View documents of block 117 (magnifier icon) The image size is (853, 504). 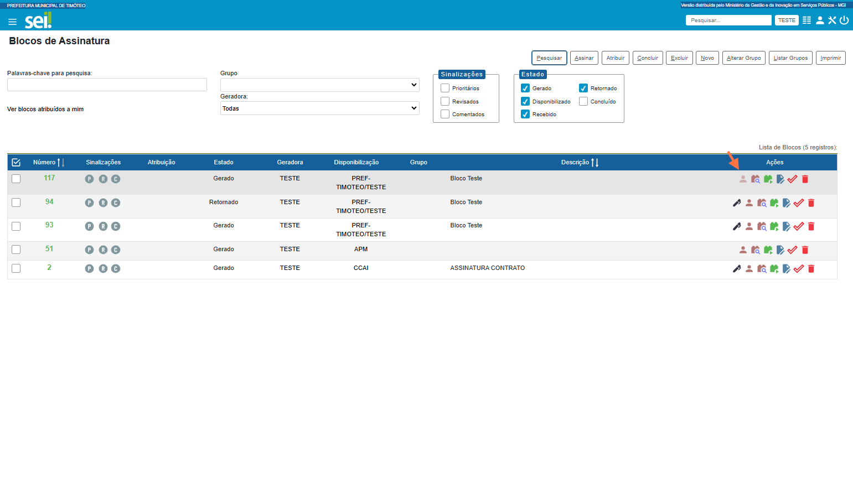756,179
